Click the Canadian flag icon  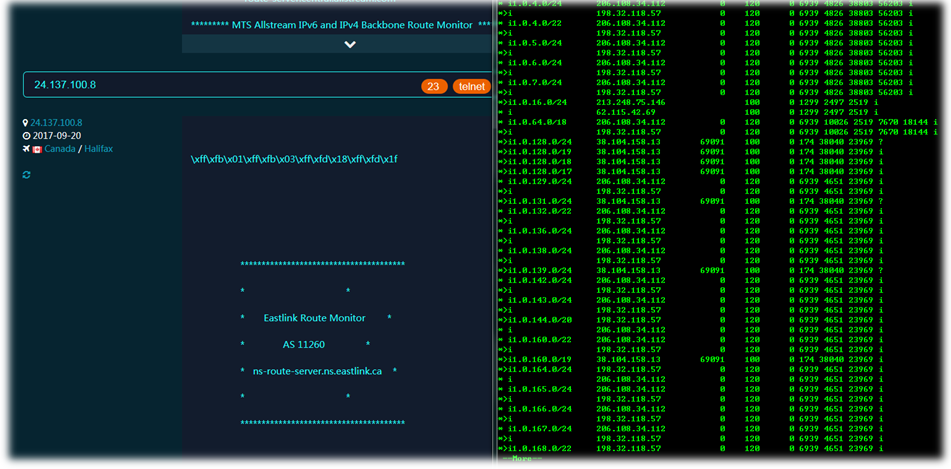tap(37, 149)
